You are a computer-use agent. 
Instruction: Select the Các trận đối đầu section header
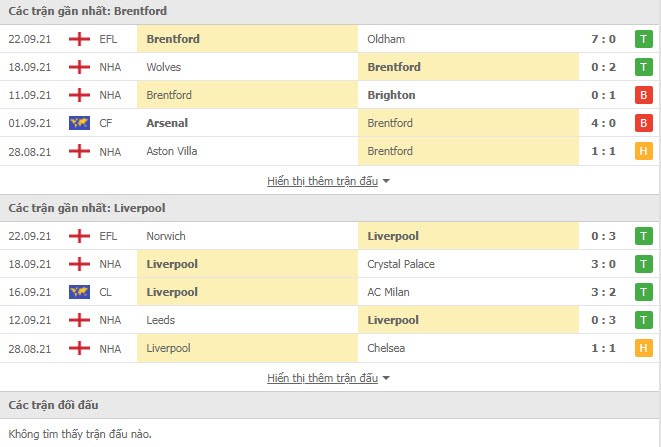(x=54, y=405)
